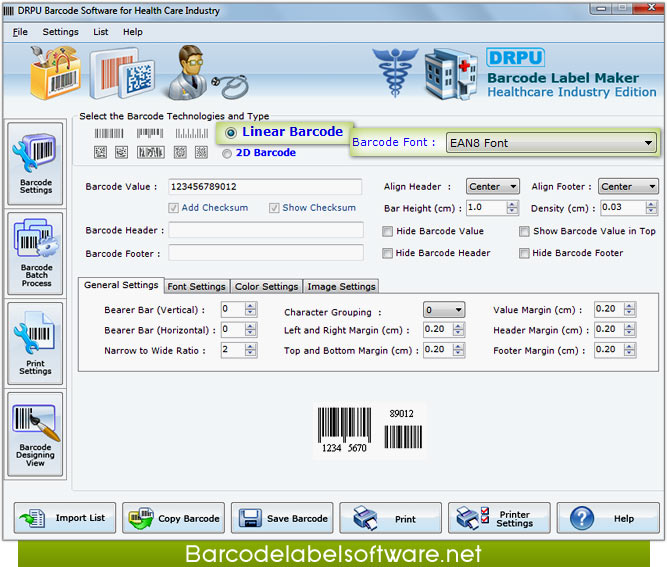This screenshot has width=667, height=567.
Task: Click the generated barcode preview image
Action: 370,431
